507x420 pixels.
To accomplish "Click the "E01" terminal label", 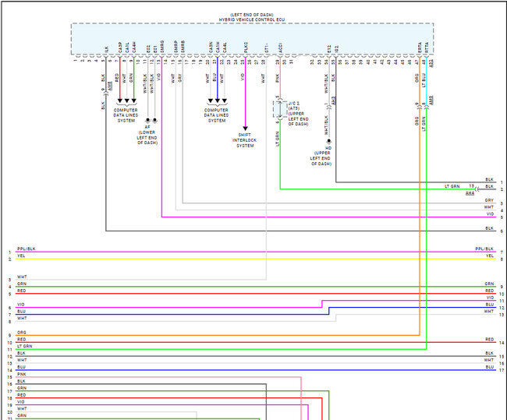I will [x=155, y=49].
